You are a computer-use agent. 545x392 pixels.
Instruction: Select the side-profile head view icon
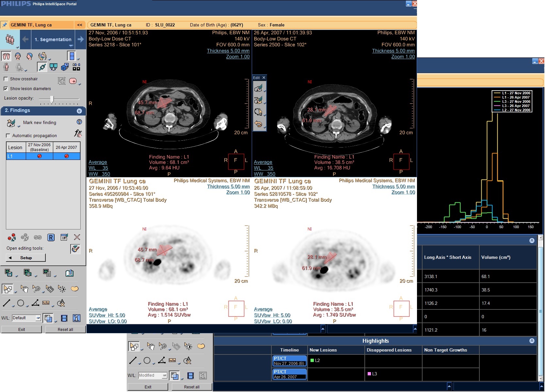click(30, 56)
